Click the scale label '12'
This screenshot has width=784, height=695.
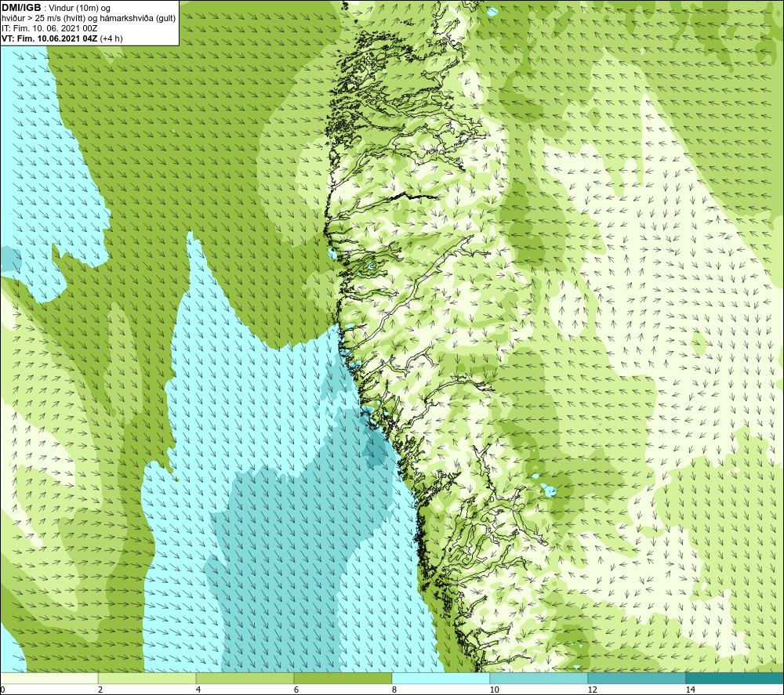click(592, 690)
